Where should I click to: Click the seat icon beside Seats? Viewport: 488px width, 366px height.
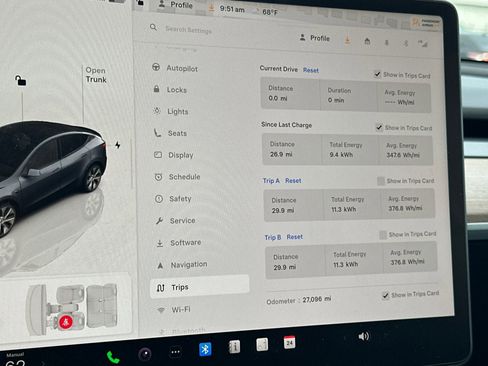[x=157, y=133]
